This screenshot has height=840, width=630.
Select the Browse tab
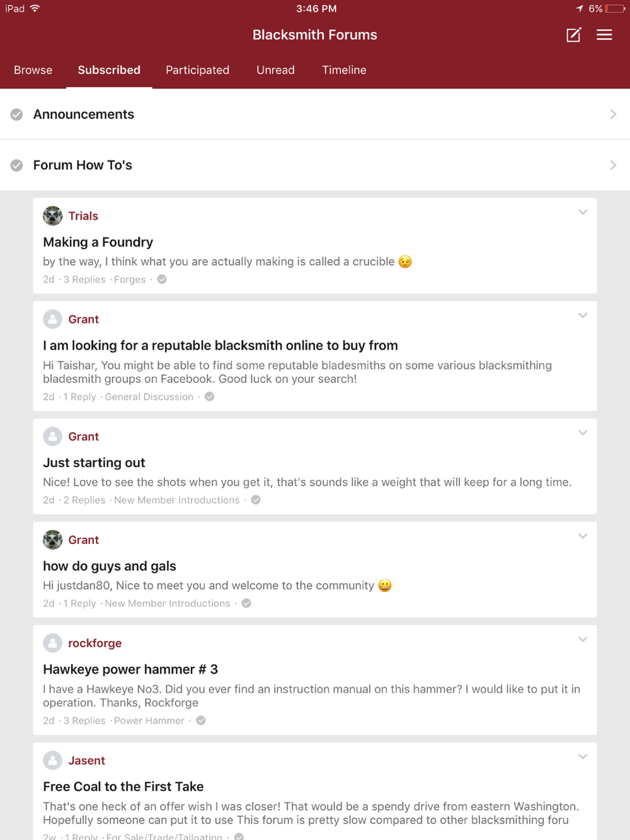click(33, 70)
